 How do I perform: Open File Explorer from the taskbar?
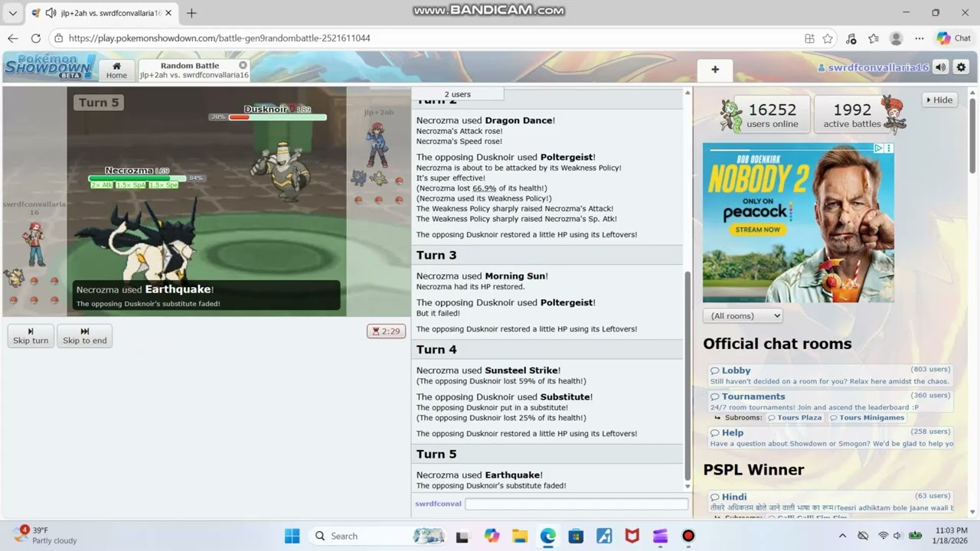pos(520,536)
